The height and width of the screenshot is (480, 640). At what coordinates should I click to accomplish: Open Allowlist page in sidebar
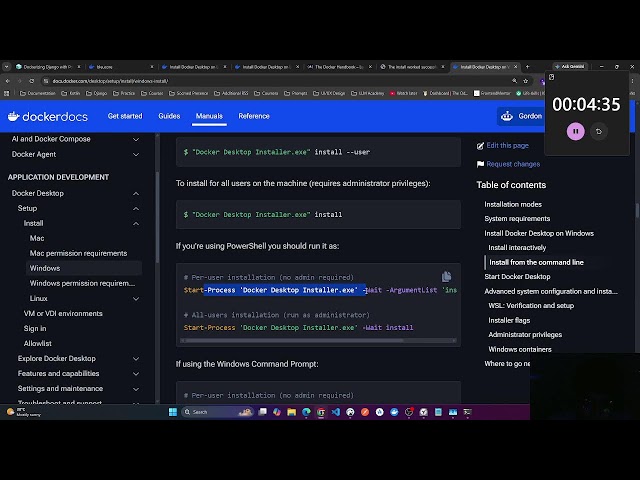tap(38, 343)
